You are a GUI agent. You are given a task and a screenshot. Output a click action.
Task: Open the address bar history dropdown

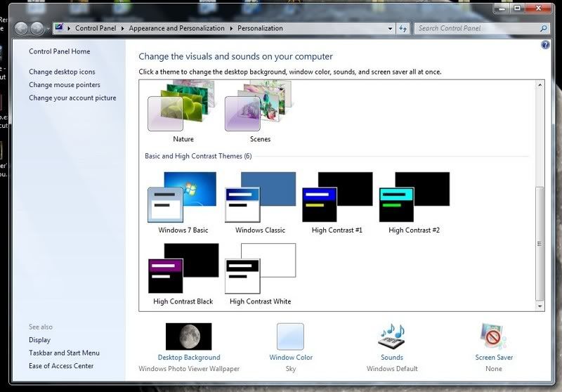[x=391, y=28]
